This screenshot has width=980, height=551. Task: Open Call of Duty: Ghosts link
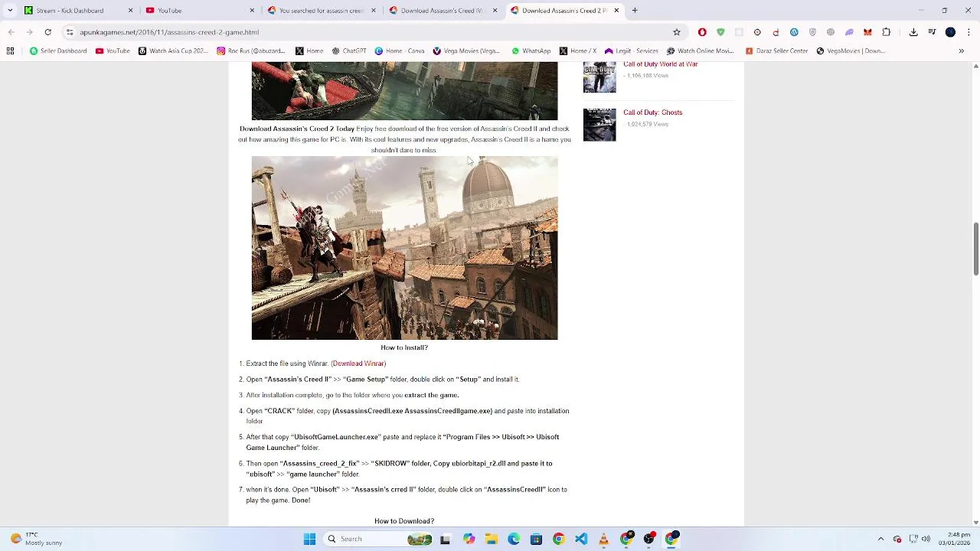pyautogui.click(x=652, y=112)
